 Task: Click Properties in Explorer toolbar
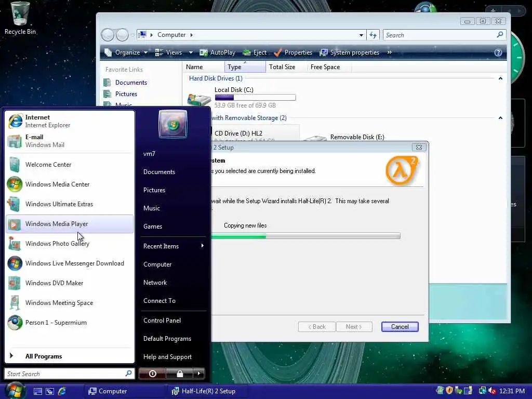coord(293,52)
